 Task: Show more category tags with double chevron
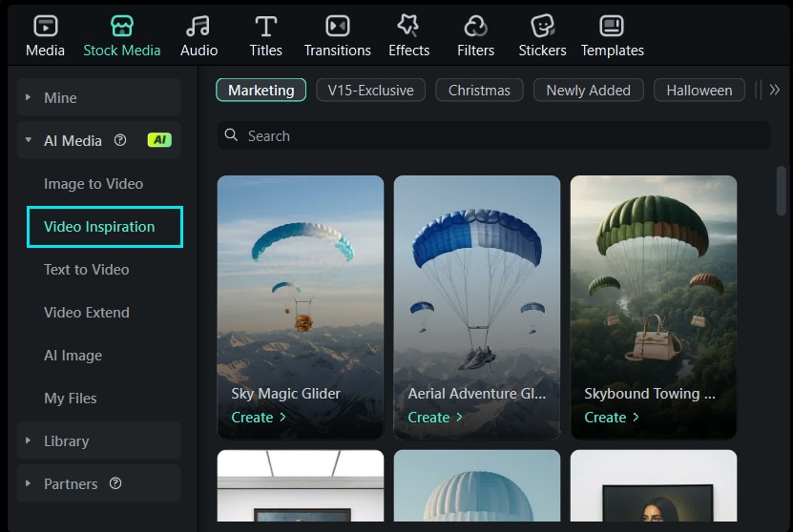click(774, 90)
